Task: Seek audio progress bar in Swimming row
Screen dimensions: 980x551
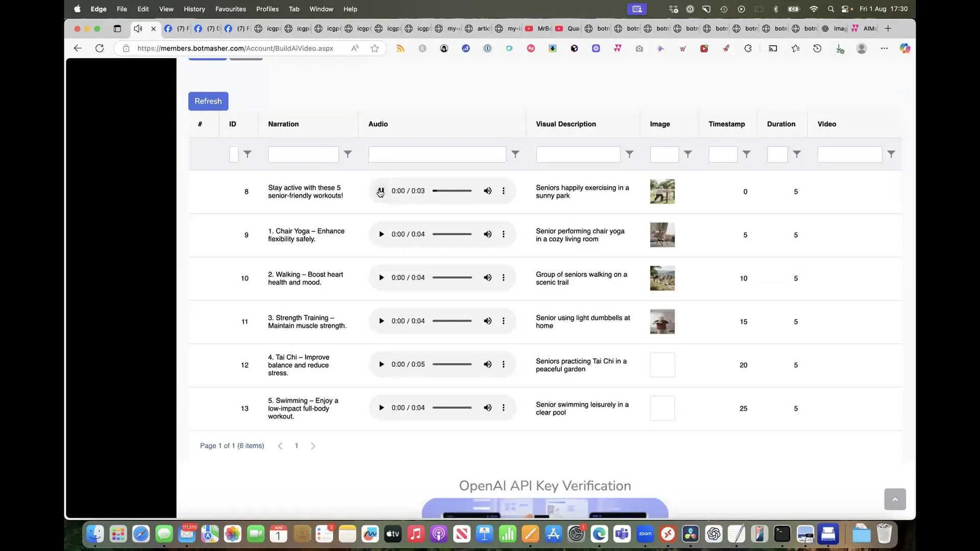Action: [452, 408]
